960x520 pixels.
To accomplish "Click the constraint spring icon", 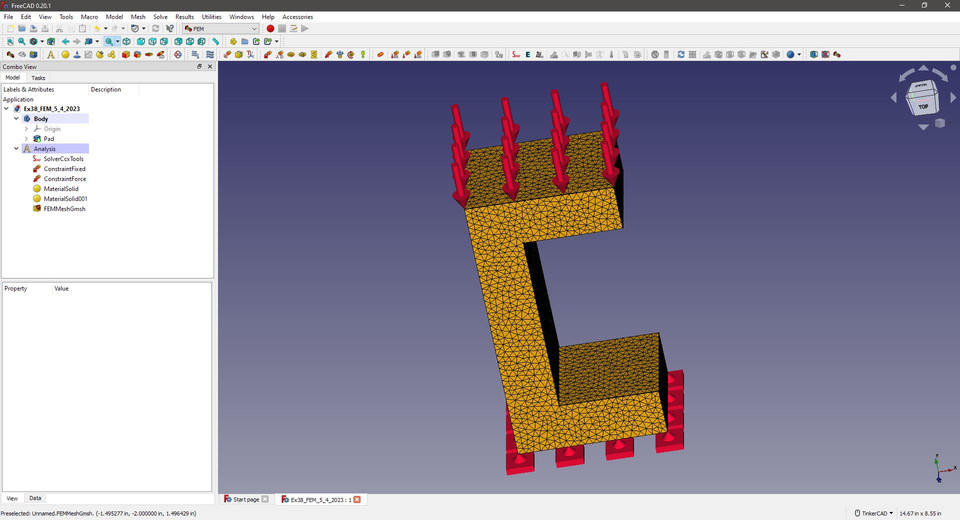I will (314, 55).
